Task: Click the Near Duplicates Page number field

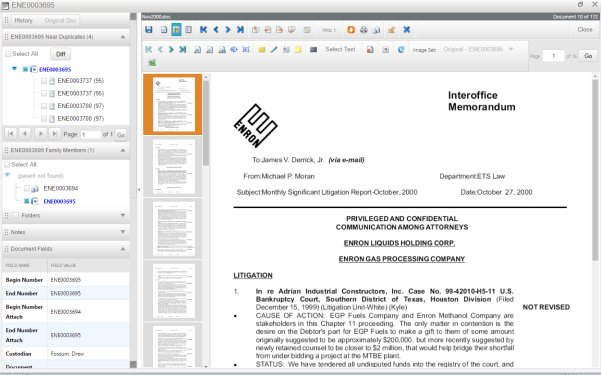Action: pyautogui.click(x=91, y=135)
